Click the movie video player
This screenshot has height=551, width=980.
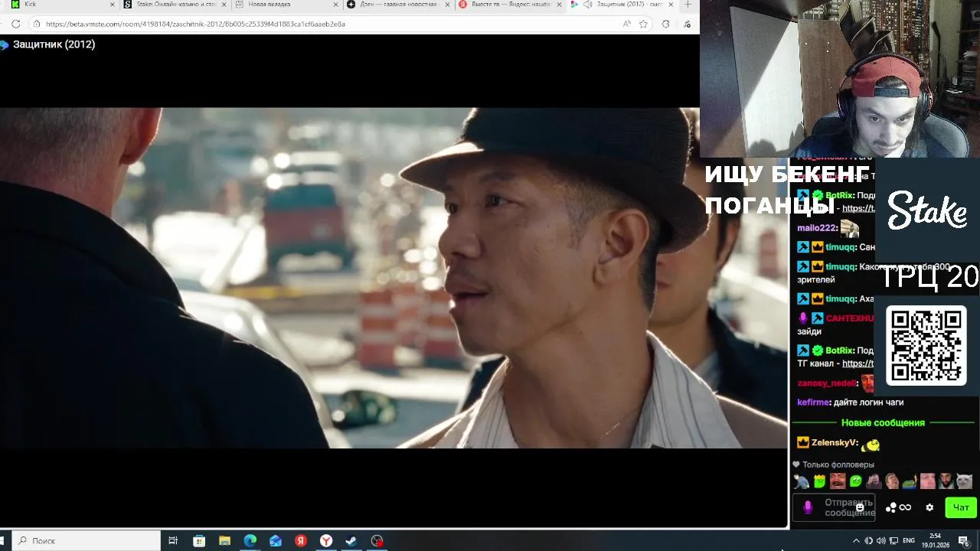coord(394,278)
